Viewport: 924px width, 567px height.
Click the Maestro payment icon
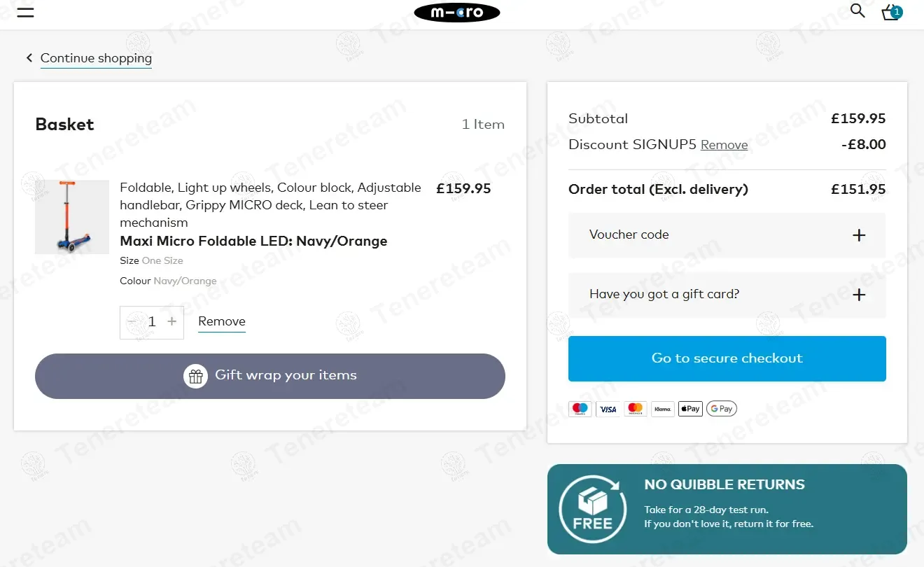pyautogui.click(x=580, y=409)
